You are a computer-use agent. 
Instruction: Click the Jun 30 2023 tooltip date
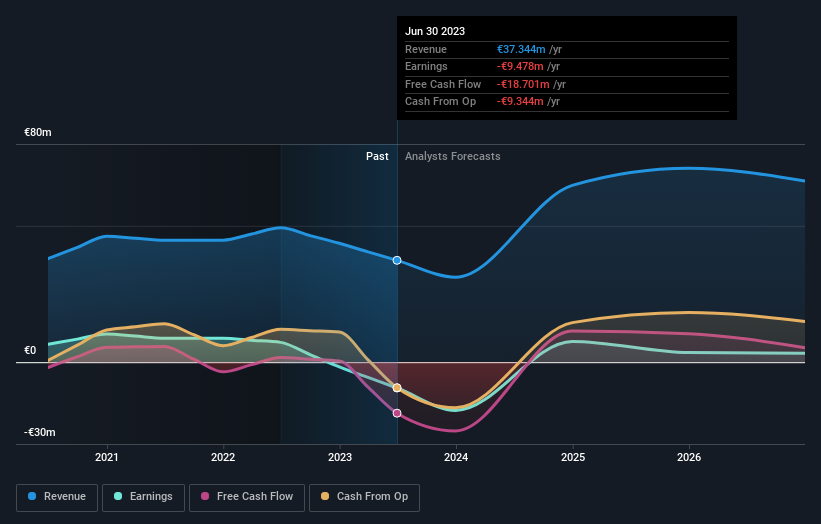[435, 31]
